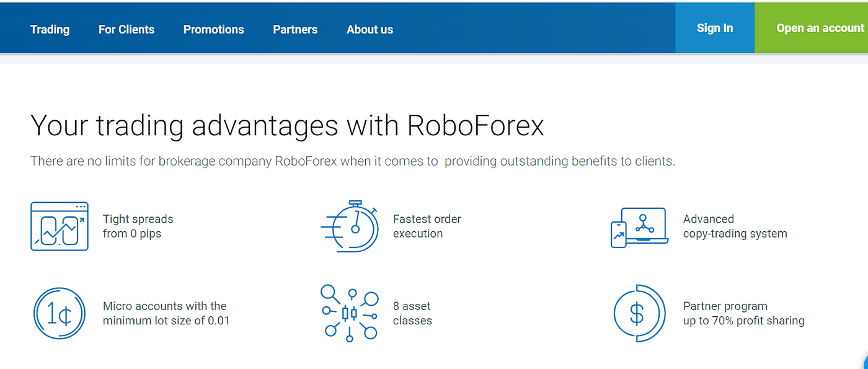The width and height of the screenshot is (868, 369).
Task: Open the Promotions menu
Action: coord(214,29)
